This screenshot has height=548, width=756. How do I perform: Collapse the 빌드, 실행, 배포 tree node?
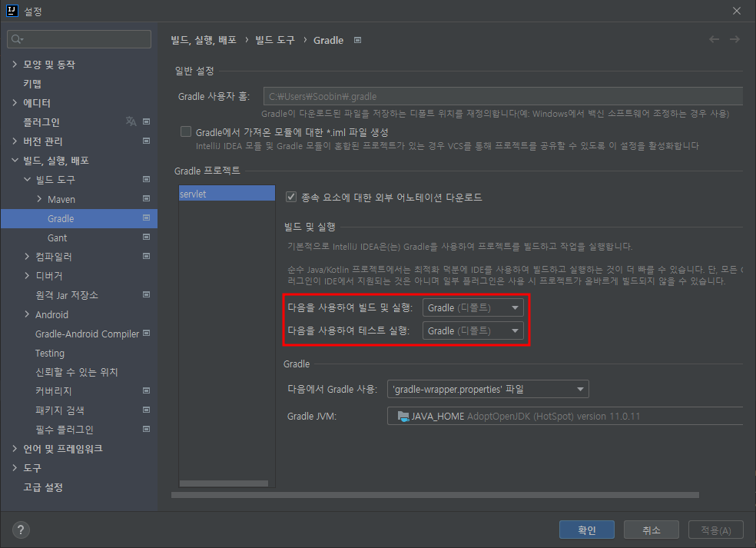click(x=15, y=160)
